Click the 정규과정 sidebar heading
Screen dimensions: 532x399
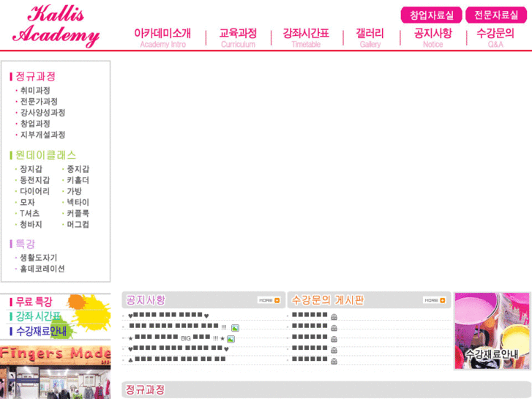point(35,76)
